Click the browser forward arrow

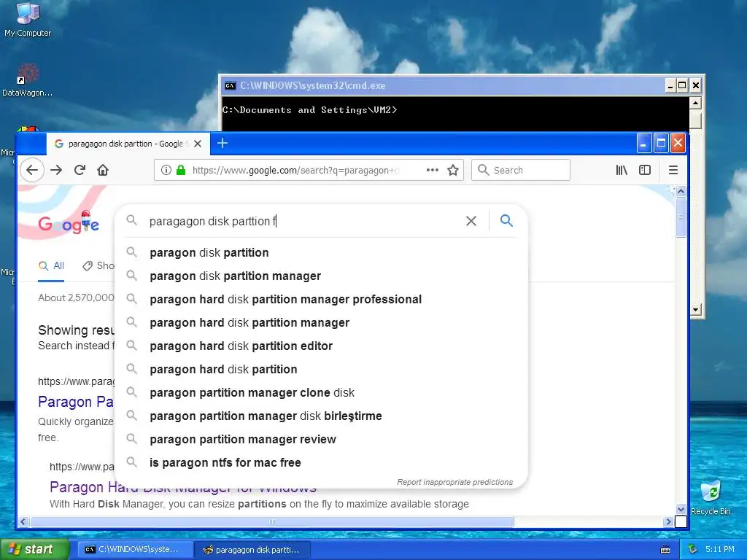coord(56,170)
